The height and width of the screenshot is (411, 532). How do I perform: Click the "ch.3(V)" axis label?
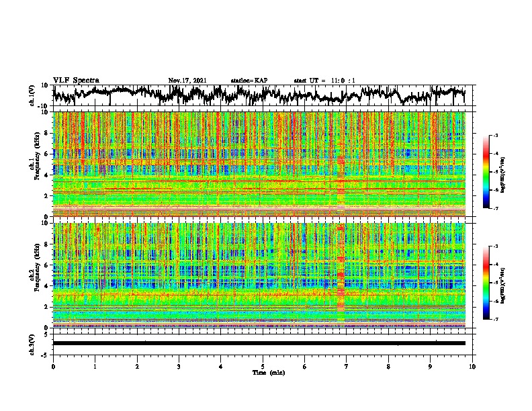[32, 345]
